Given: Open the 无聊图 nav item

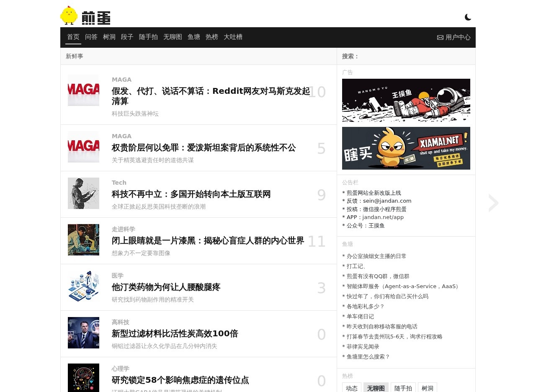Looking at the screenshot, I should (173, 37).
